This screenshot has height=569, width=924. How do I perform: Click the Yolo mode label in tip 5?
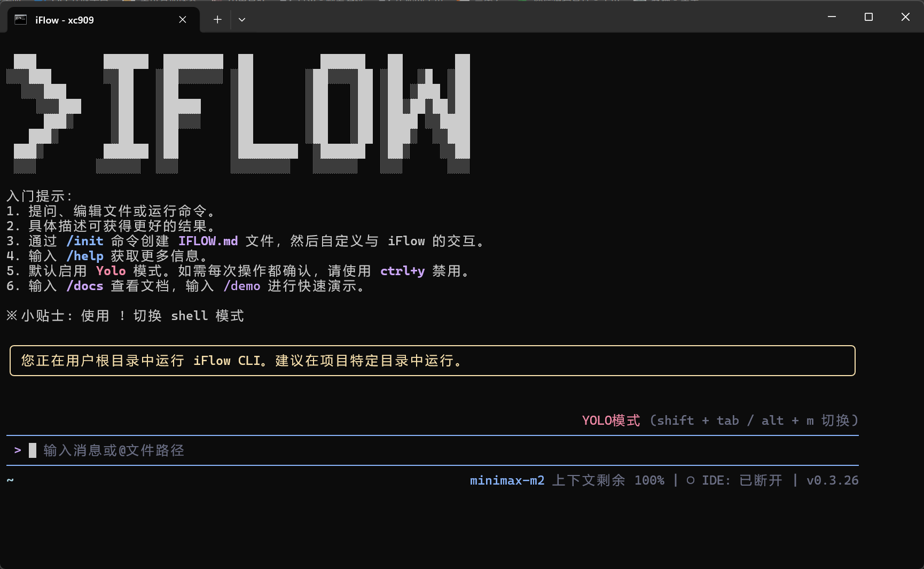(x=111, y=271)
